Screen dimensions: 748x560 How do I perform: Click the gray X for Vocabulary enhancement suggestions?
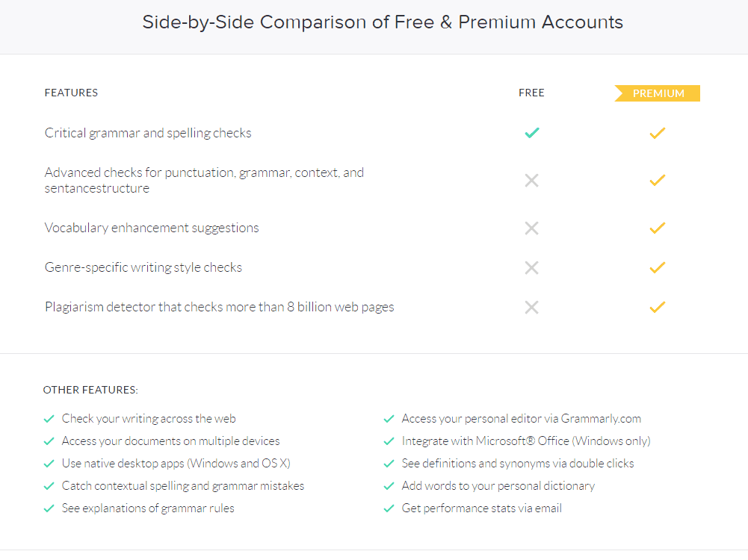[531, 228]
